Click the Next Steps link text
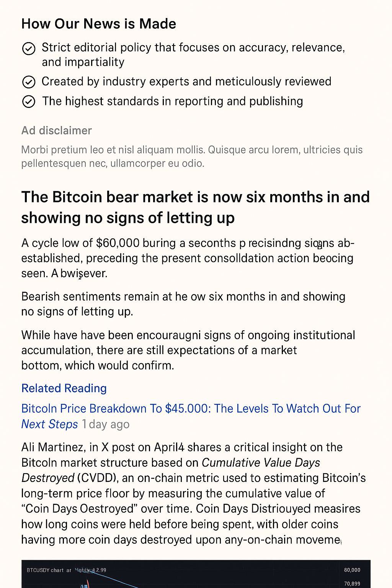The height and width of the screenshot is (588, 392). pyautogui.click(x=49, y=424)
